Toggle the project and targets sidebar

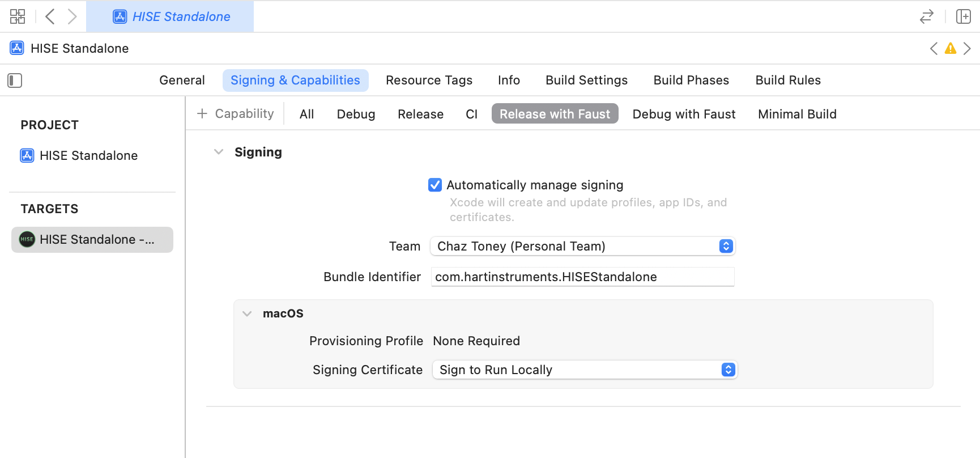tap(15, 80)
